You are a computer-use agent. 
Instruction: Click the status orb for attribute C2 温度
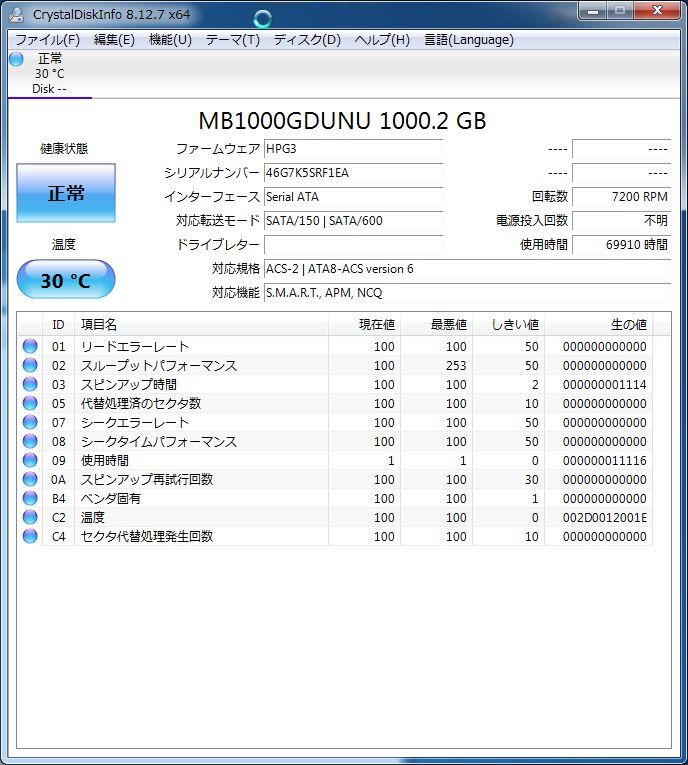(x=30, y=518)
